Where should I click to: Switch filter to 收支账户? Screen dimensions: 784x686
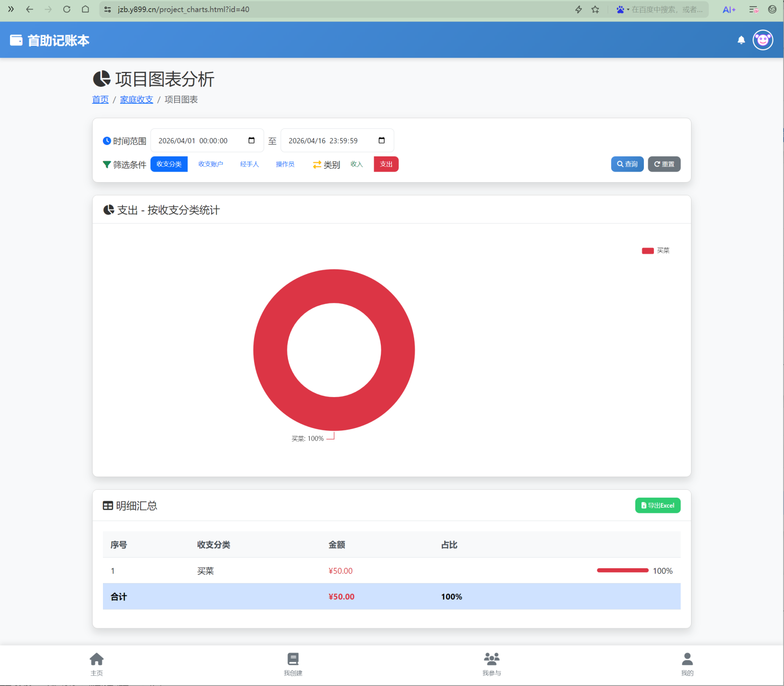click(x=211, y=164)
